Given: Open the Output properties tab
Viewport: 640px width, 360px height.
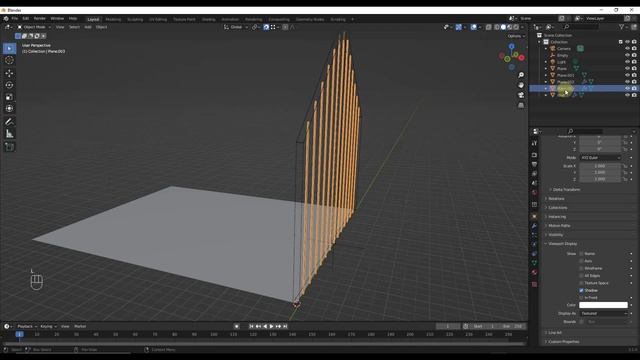Looking at the screenshot, I should pyautogui.click(x=534, y=164).
